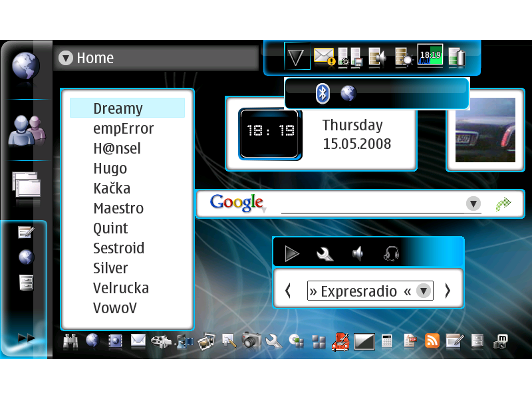The image size is (532, 399).
Task: Select Hugo in the list
Action: [127, 168]
